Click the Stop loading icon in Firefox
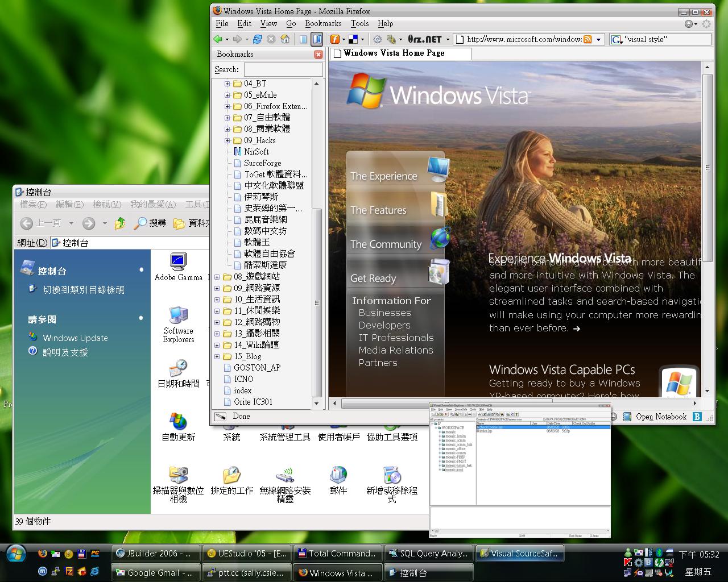This screenshot has width=728, height=582. tap(271, 39)
